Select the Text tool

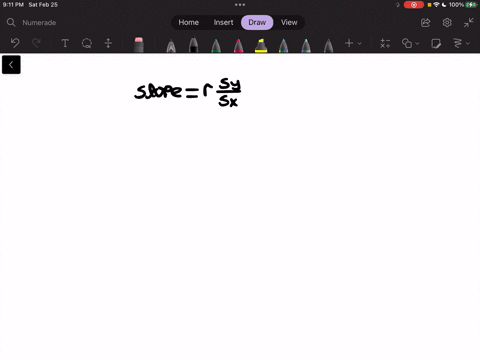65,43
